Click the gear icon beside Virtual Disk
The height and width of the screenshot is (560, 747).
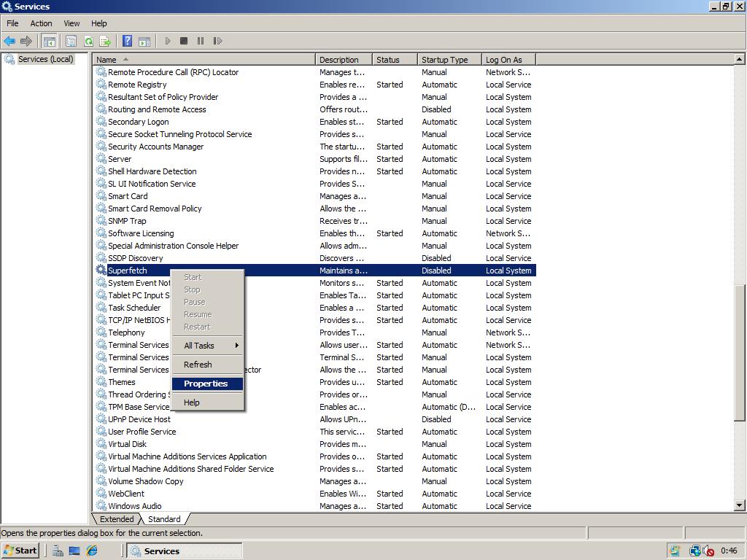(x=101, y=444)
